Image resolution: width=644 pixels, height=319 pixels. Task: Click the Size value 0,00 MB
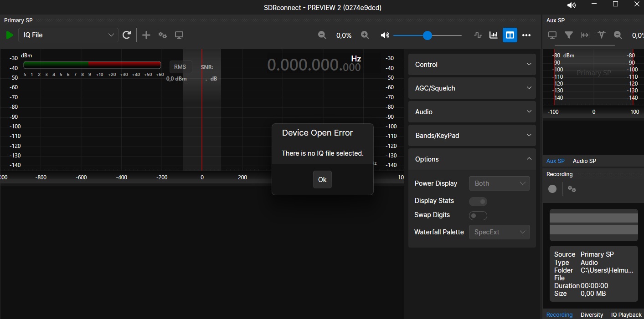pos(593,294)
